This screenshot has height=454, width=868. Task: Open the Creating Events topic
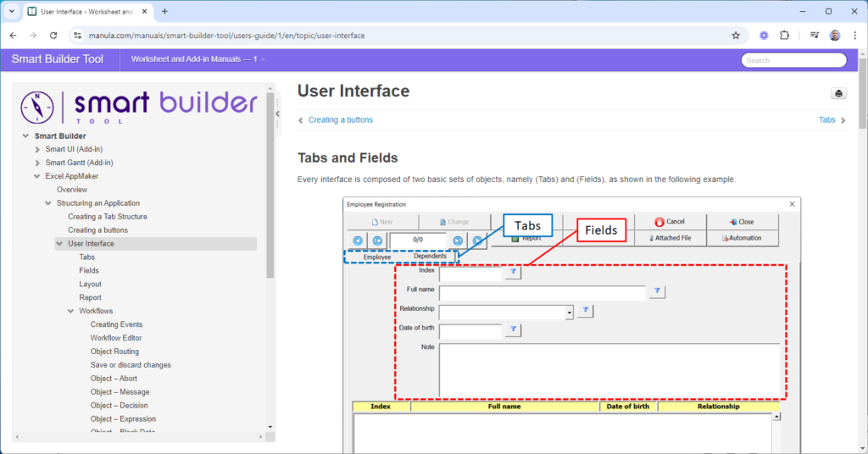pyautogui.click(x=116, y=324)
